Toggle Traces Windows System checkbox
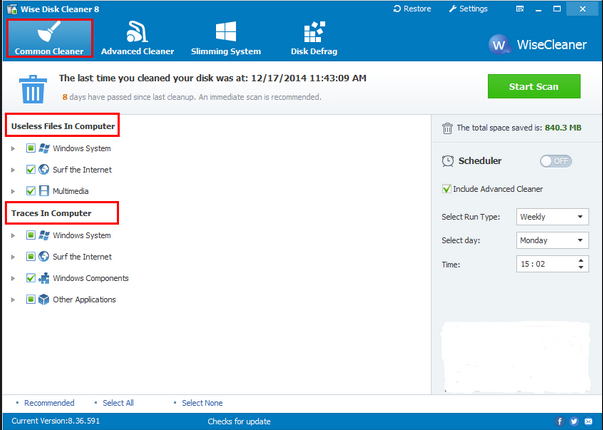Viewport: 603px width, 430px height. pyautogui.click(x=31, y=235)
